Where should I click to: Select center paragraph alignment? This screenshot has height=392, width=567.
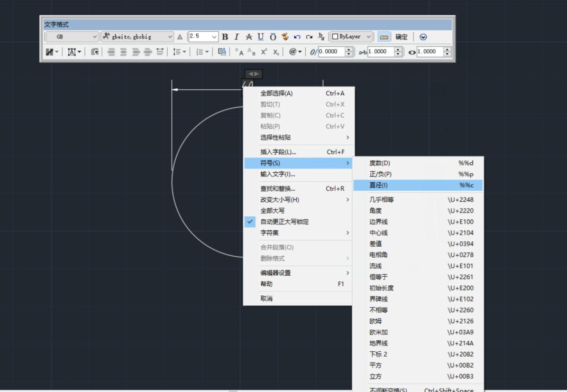(123, 51)
